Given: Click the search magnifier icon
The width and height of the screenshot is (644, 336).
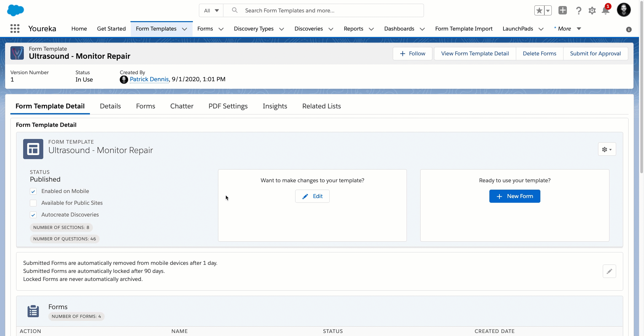Looking at the screenshot, I should click(x=235, y=10).
